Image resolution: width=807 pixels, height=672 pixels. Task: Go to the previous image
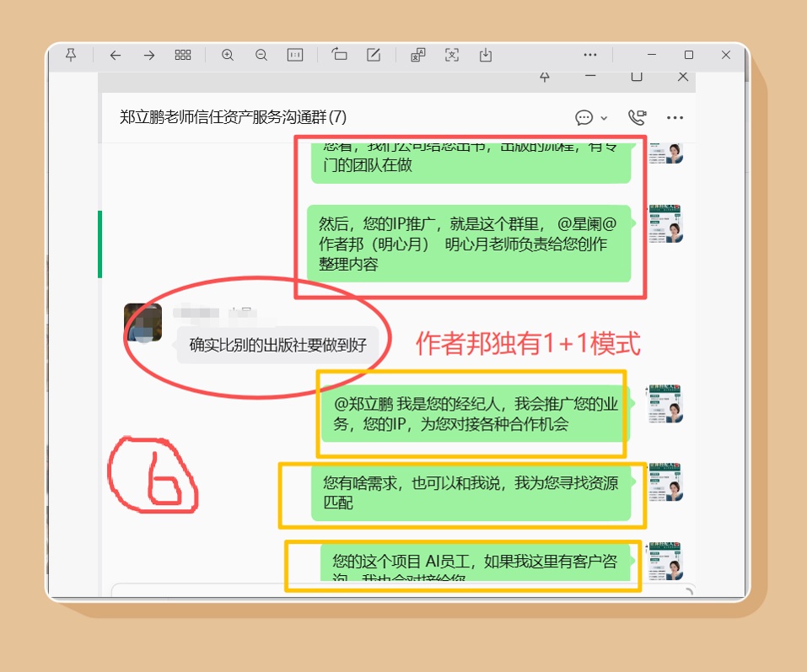coord(116,55)
